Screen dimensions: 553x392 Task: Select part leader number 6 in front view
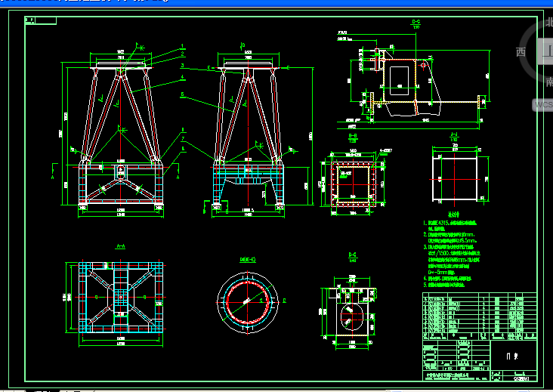coord(183,130)
